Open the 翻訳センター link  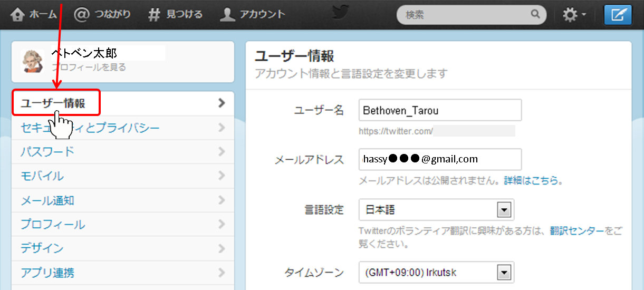coord(576,231)
